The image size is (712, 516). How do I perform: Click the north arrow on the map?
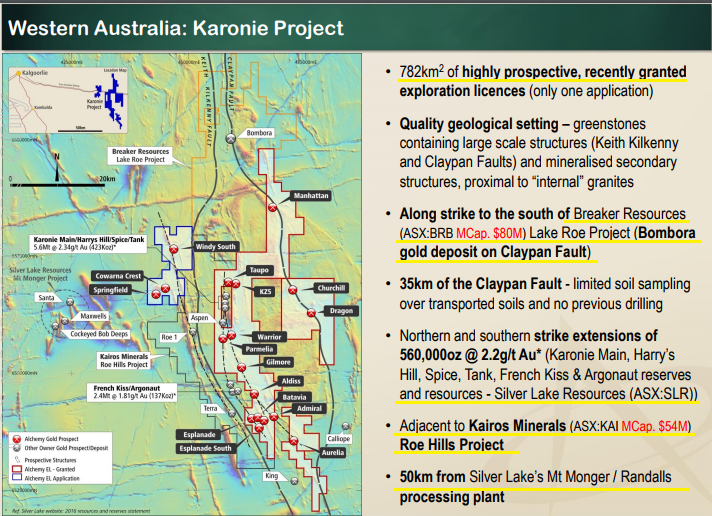click(57, 168)
